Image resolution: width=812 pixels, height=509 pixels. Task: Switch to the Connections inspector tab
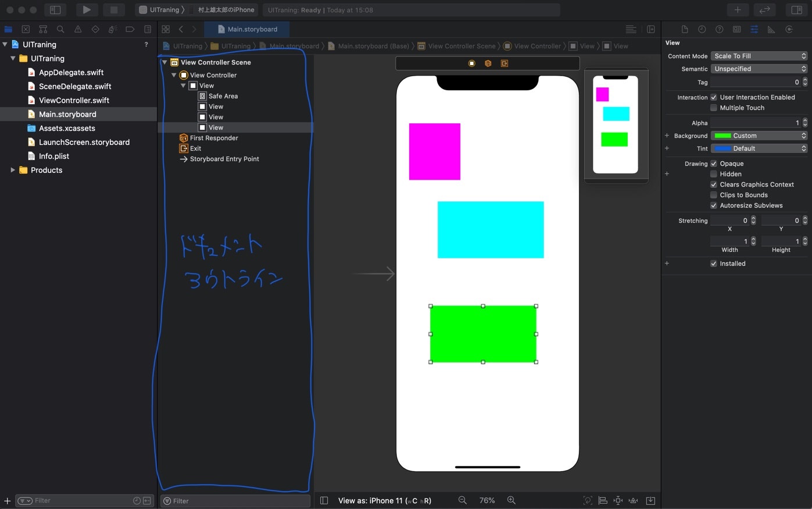point(789,29)
